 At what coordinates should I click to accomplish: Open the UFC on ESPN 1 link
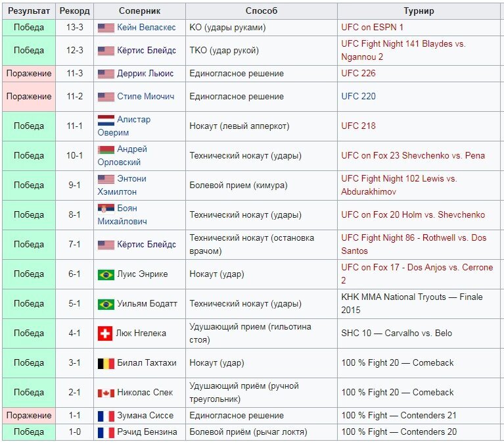[x=372, y=28]
